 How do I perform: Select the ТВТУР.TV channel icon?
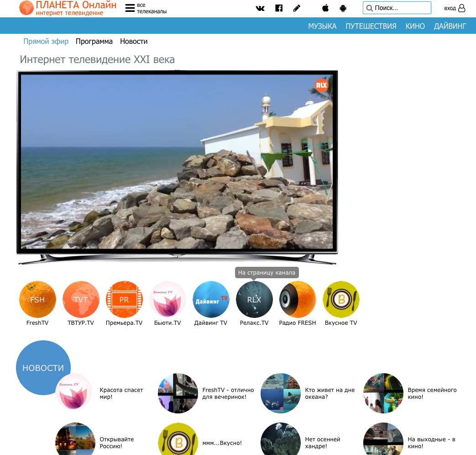tap(81, 300)
